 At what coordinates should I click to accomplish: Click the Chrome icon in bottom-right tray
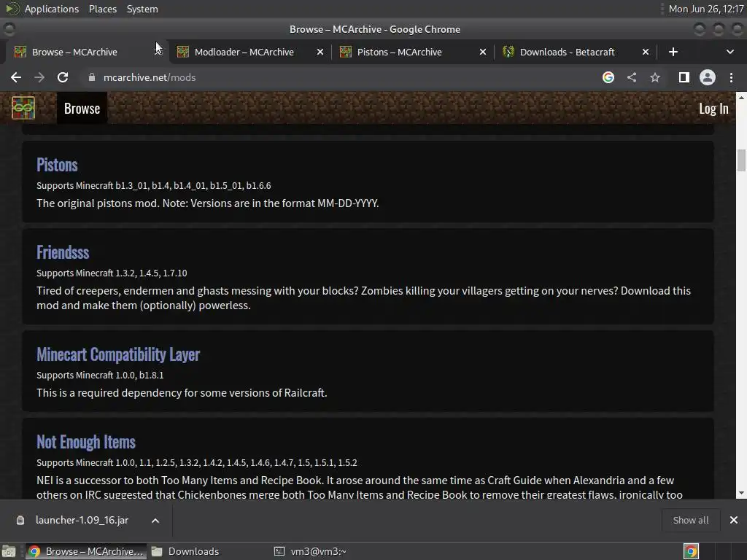point(691,551)
